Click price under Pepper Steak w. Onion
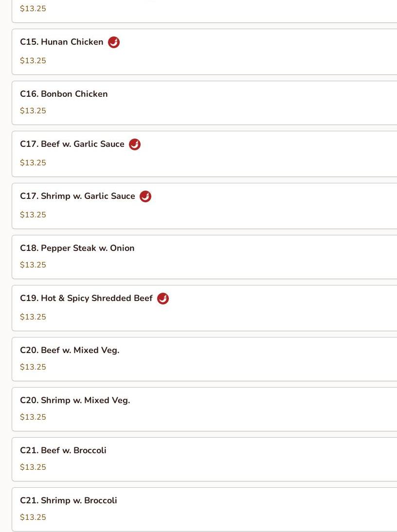The height and width of the screenshot is (532, 397). (33, 265)
